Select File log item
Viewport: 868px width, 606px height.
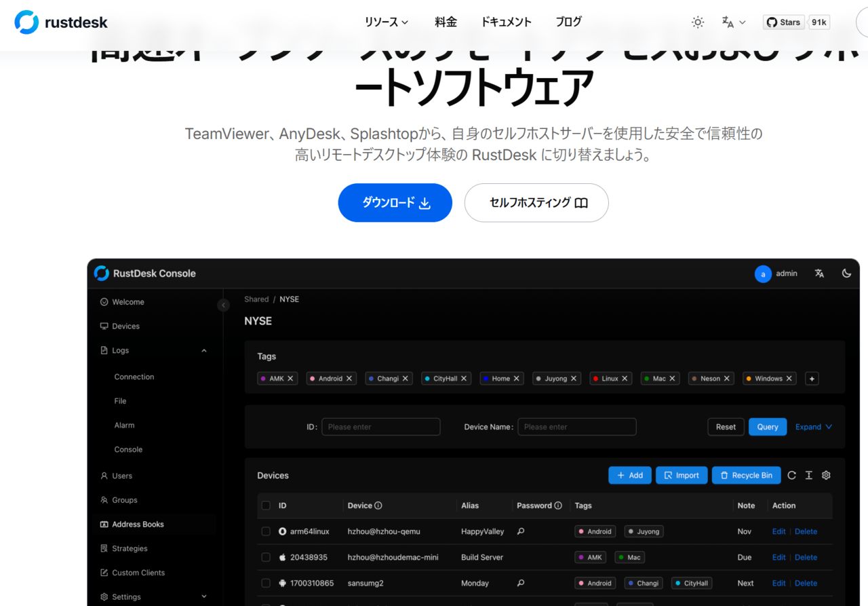click(x=120, y=401)
